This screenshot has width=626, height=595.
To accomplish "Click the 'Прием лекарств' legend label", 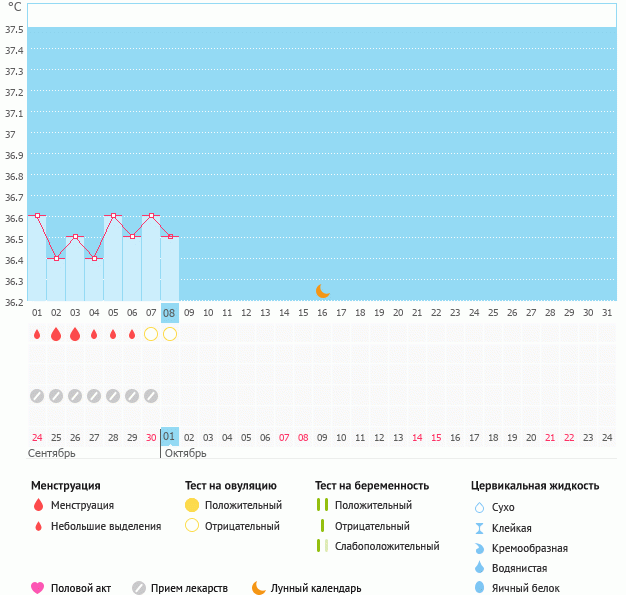I will [x=189, y=588].
